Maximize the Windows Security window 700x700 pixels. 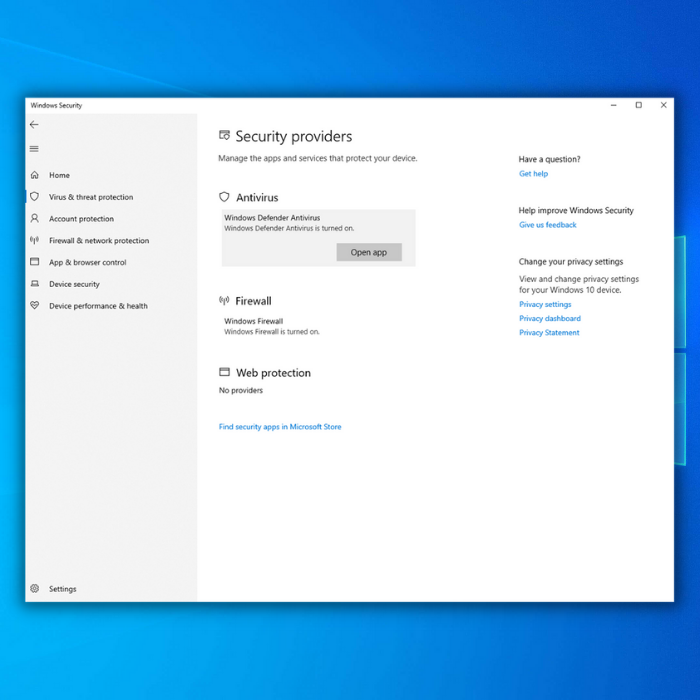coord(638,105)
